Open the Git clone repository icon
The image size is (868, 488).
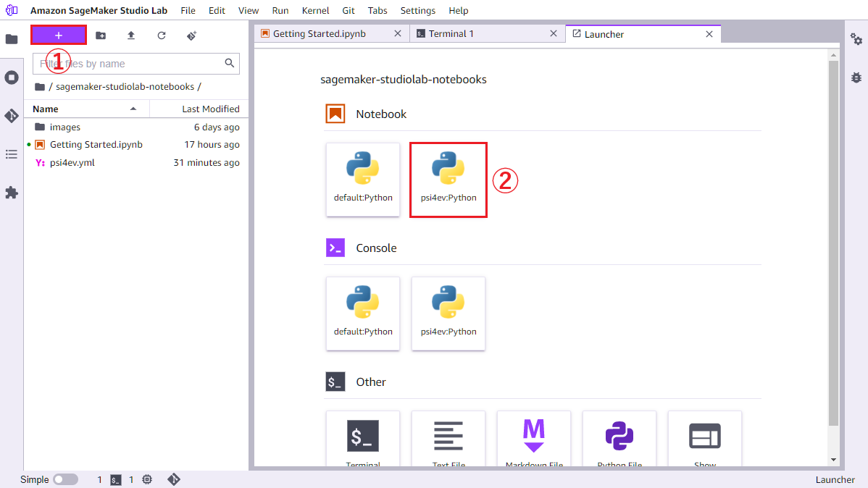pyautogui.click(x=191, y=35)
